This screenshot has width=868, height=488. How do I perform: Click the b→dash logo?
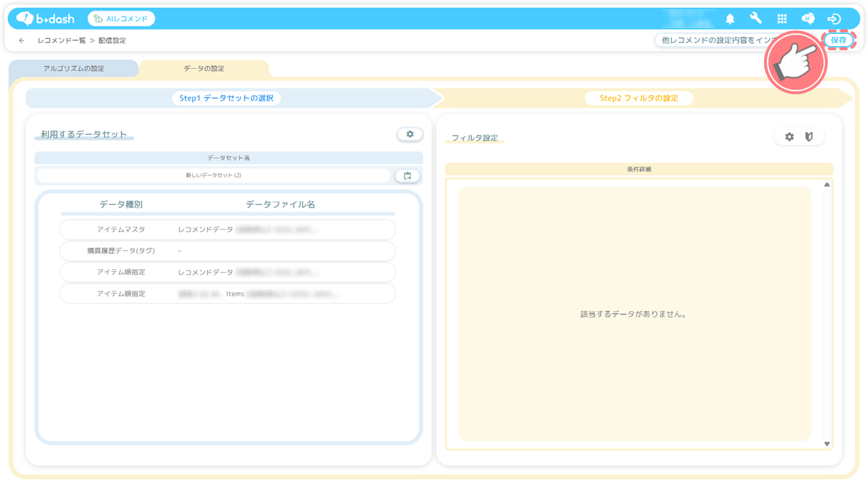[x=46, y=19]
